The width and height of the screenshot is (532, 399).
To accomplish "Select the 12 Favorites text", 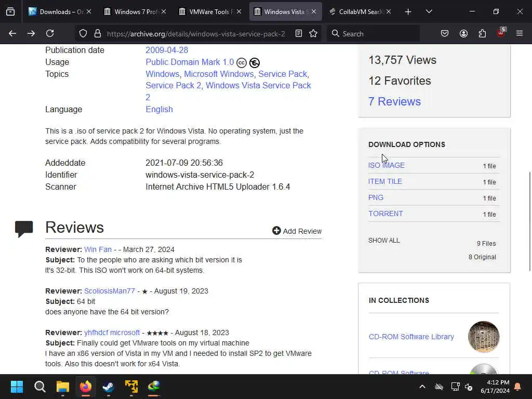I will pyautogui.click(x=400, y=81).
